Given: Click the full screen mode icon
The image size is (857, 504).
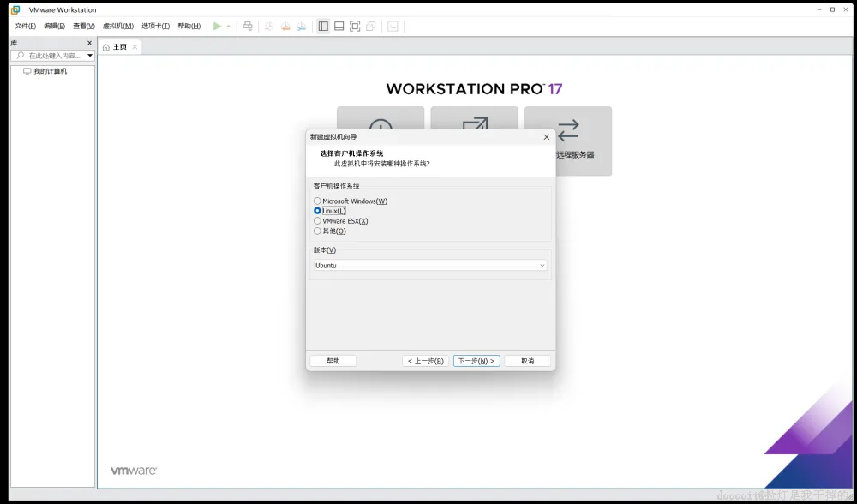Looking at the screenshot, I should click(x=355, y=27).
